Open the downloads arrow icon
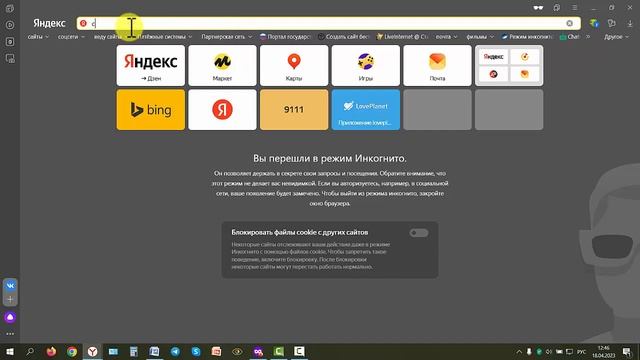The height and width of the screenshot is (360, 640). pyautogui.click(x=630, y=23)
